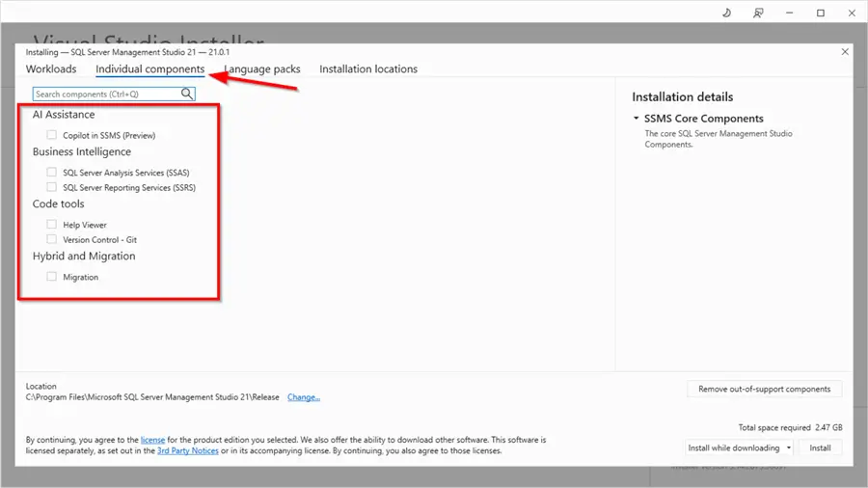This screenshot has width=868, height=488.
Task: Click the search magnifier icon
Action: coord(187,95)
